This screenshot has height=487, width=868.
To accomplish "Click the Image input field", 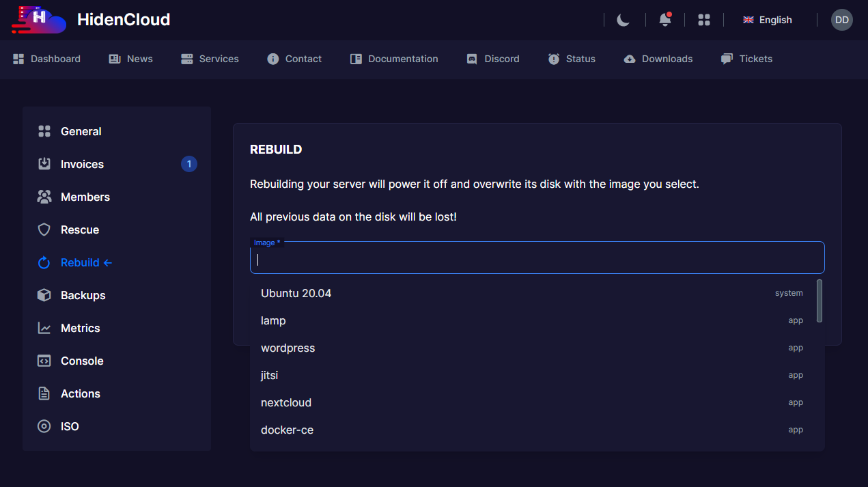I will (537, 259).
